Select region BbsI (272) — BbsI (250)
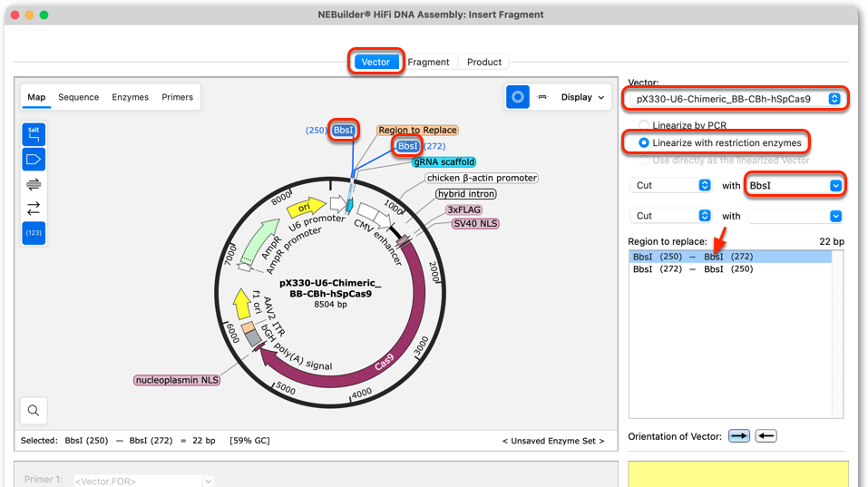The width and height of the screenshot is (868, 487). [730, 269]
